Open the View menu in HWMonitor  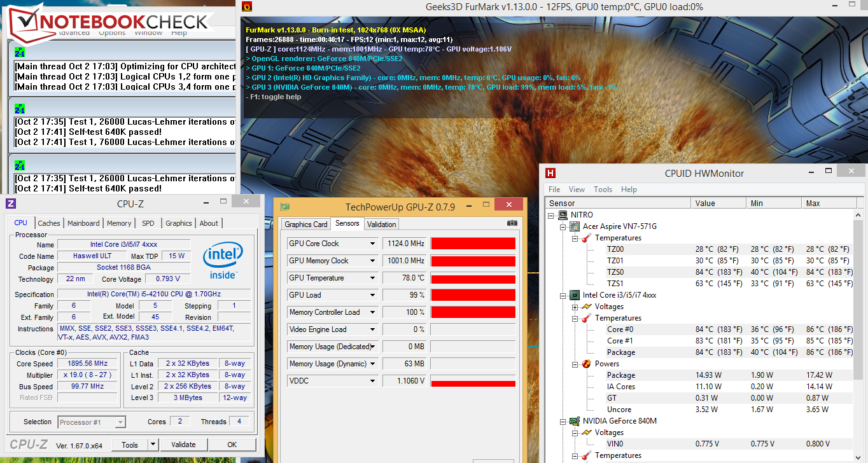point(577,190)
